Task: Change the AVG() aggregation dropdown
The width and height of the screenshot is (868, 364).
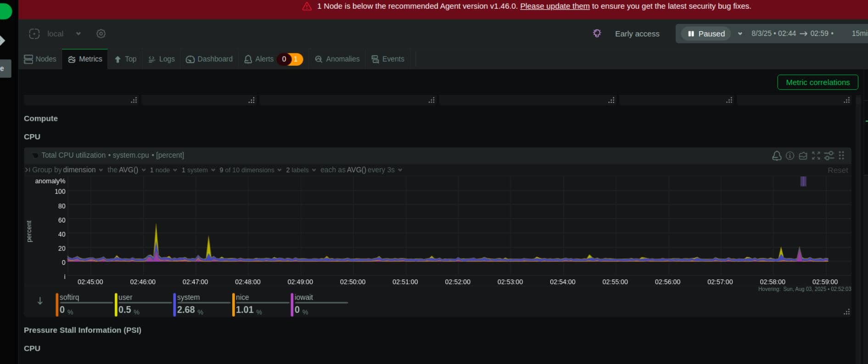Action: pos(127,170)
